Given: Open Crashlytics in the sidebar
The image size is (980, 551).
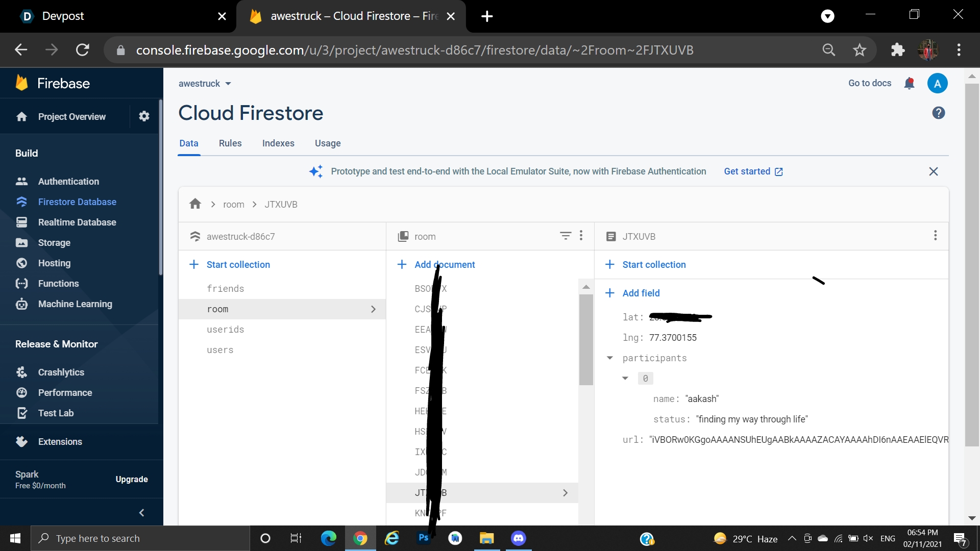Looking at the screenshot, I should pyautogui.click(x=61, y=372).
